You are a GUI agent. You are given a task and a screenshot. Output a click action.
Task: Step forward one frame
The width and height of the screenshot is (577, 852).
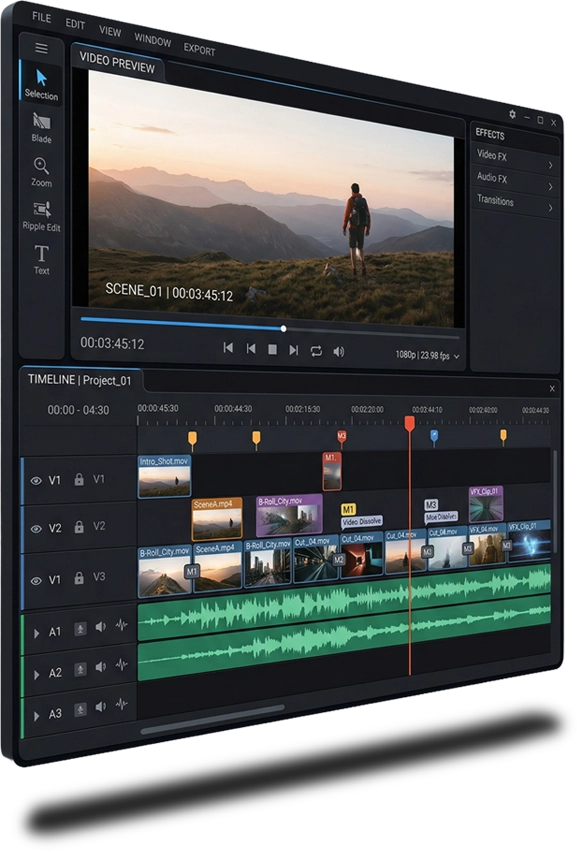(x=293, y=350)
